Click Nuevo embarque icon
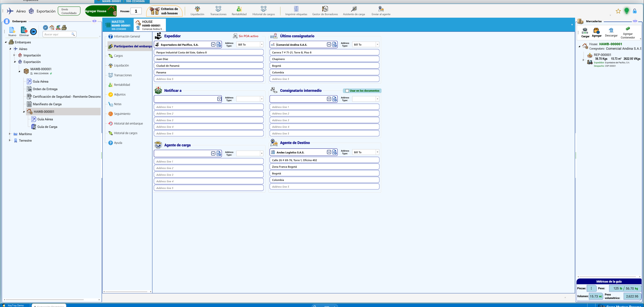This screenshot has height=307, width=644. [12, 32]
